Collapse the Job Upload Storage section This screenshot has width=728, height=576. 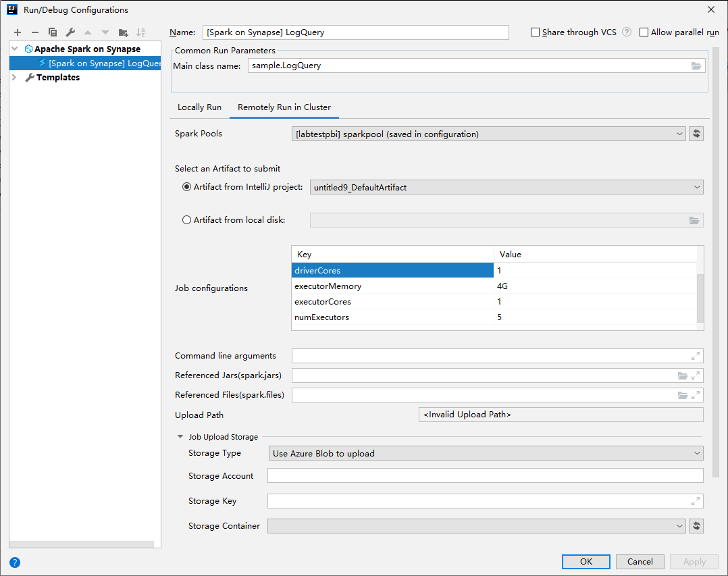tap(180, 436)
